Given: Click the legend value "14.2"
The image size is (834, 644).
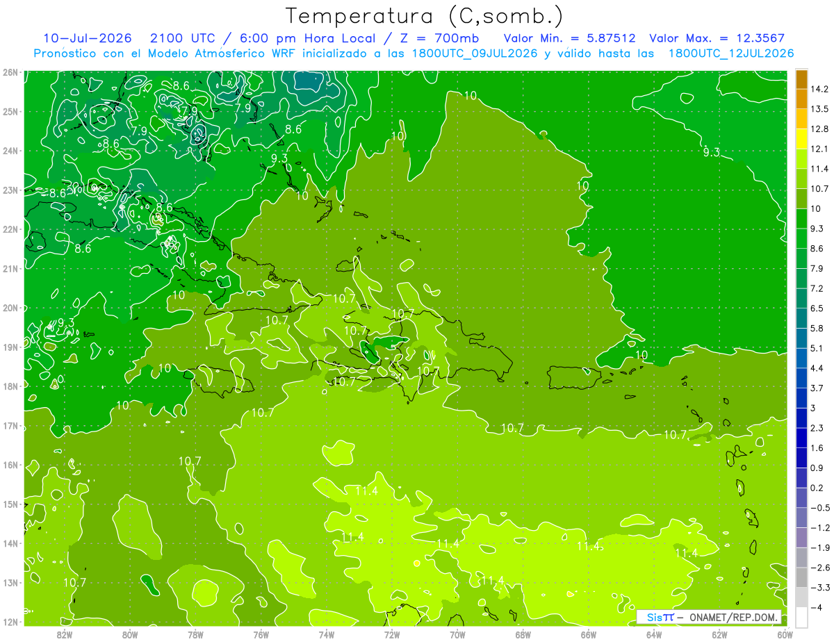Looking at the screenshot, I should (819, 89).
